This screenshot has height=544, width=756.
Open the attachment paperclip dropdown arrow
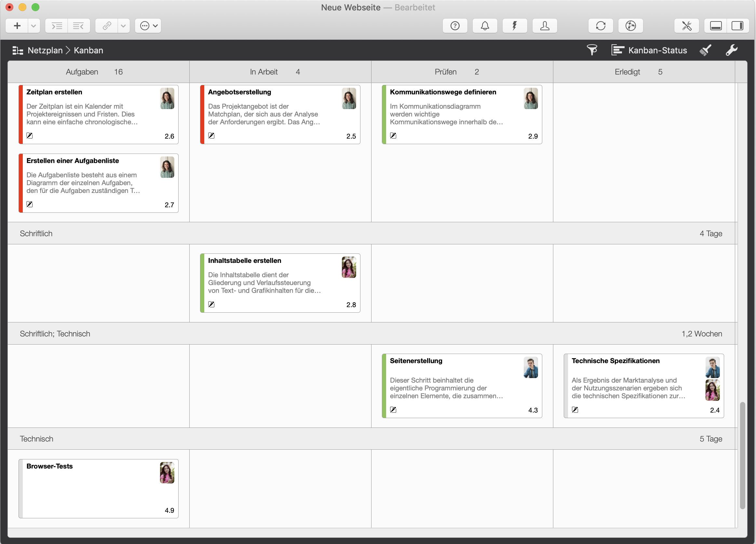coord(123,26)
